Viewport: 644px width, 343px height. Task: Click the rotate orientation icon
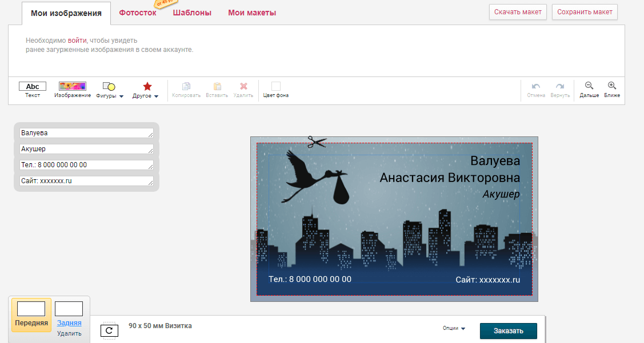pos(109,330)
